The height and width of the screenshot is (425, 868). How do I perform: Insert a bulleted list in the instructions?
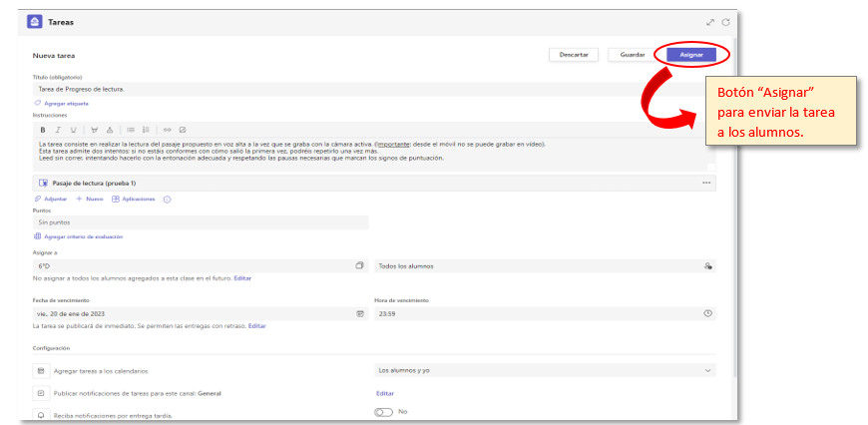click(130, 130)
